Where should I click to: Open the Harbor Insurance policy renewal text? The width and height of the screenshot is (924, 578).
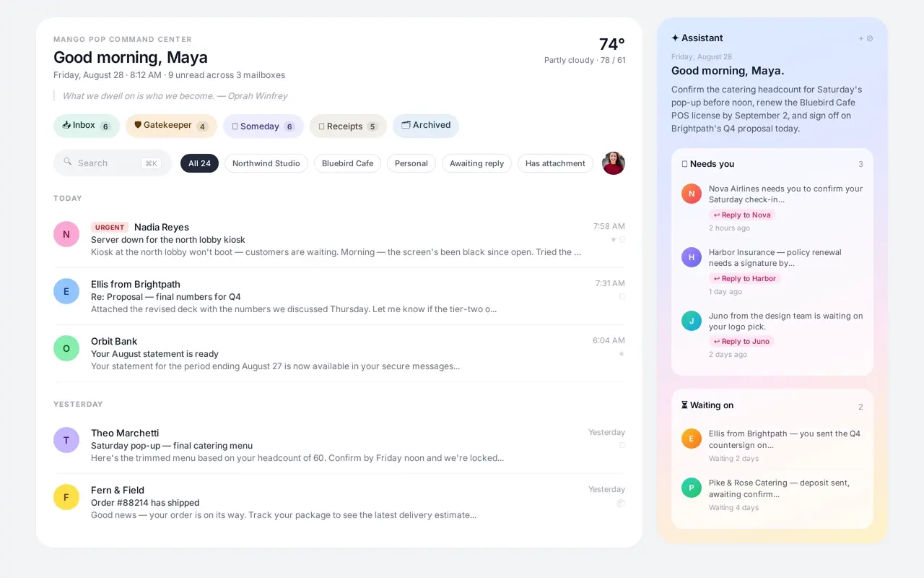[775, 257]
